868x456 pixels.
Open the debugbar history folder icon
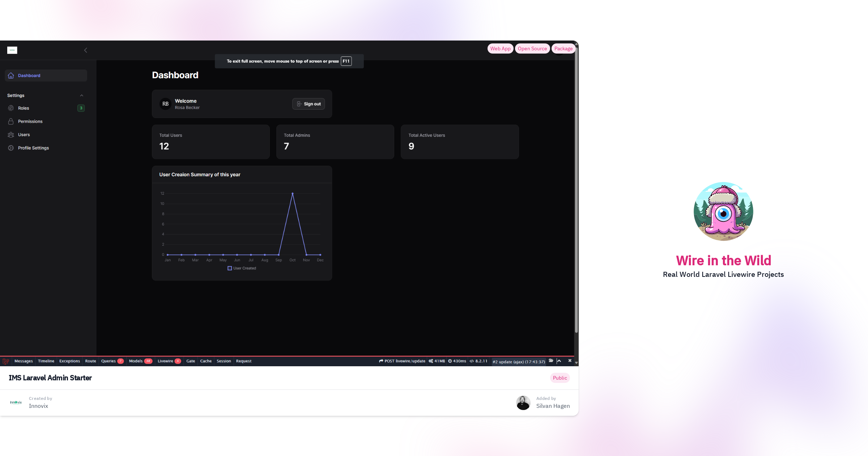point(551,361)
